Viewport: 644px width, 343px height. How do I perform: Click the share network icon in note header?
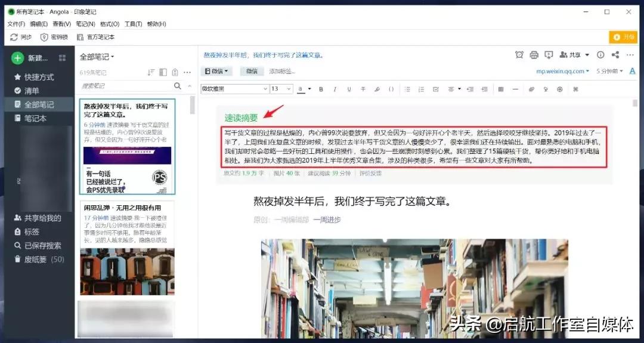click(615, 55)
